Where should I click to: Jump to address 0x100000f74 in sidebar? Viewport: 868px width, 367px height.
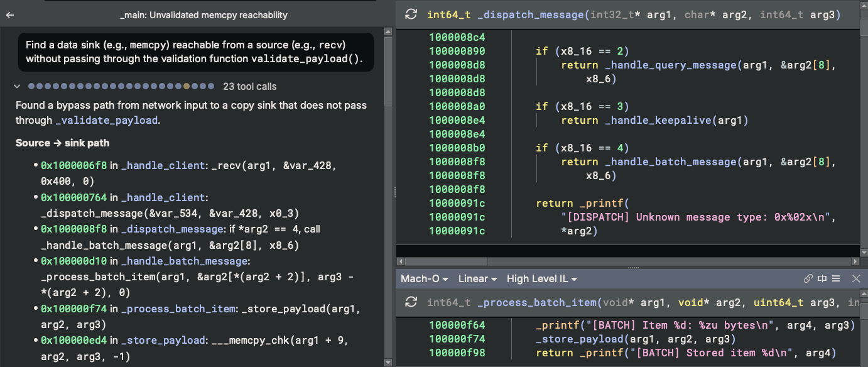73,309
